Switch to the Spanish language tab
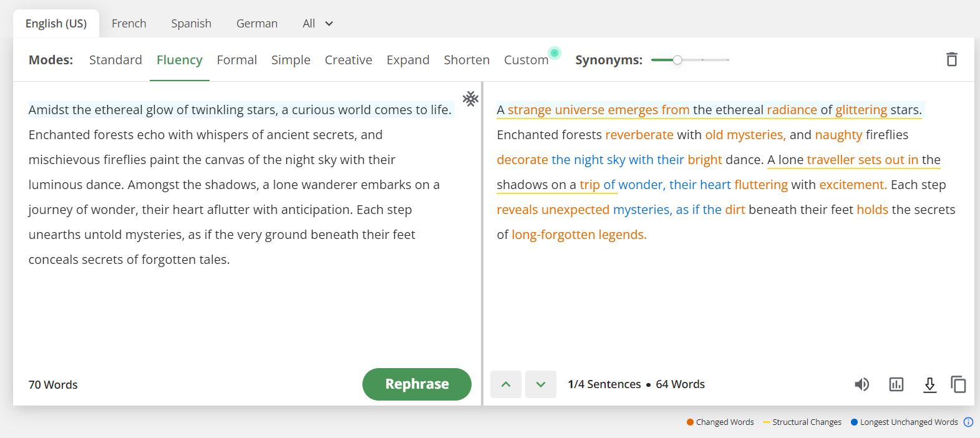980x438 pixels. click(x=192, y=24)
